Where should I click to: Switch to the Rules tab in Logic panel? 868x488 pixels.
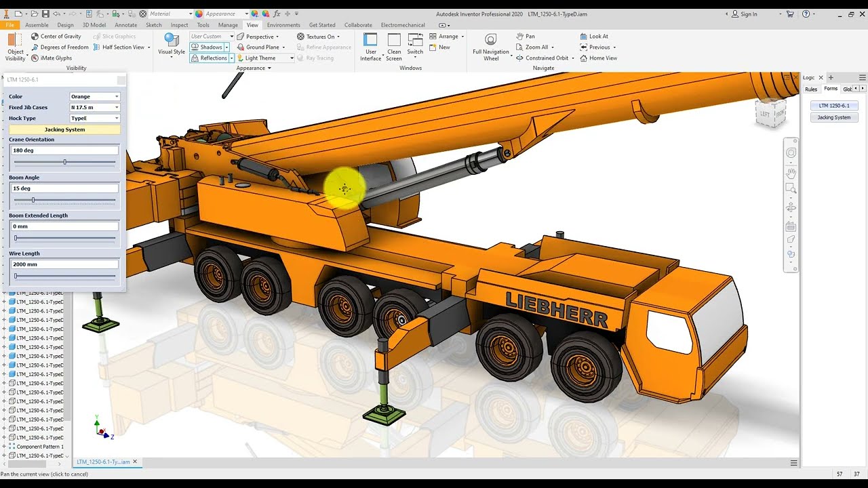(811, 89)
